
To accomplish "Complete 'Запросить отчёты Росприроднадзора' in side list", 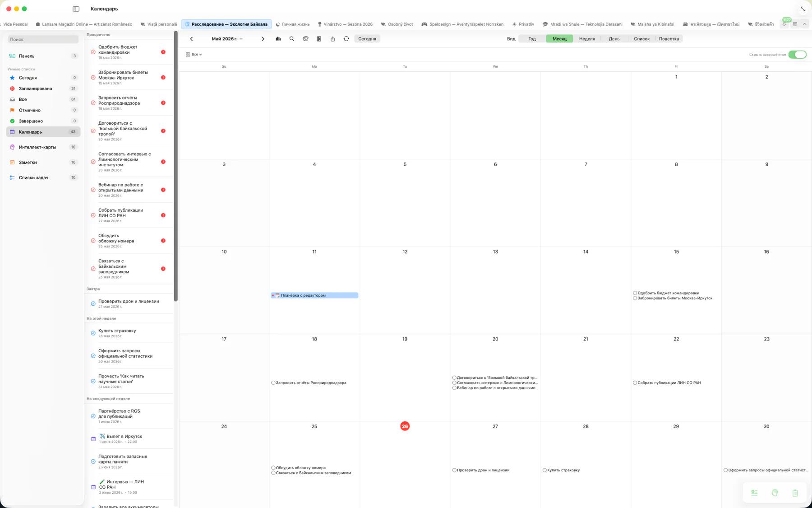I will pos(93,103).
